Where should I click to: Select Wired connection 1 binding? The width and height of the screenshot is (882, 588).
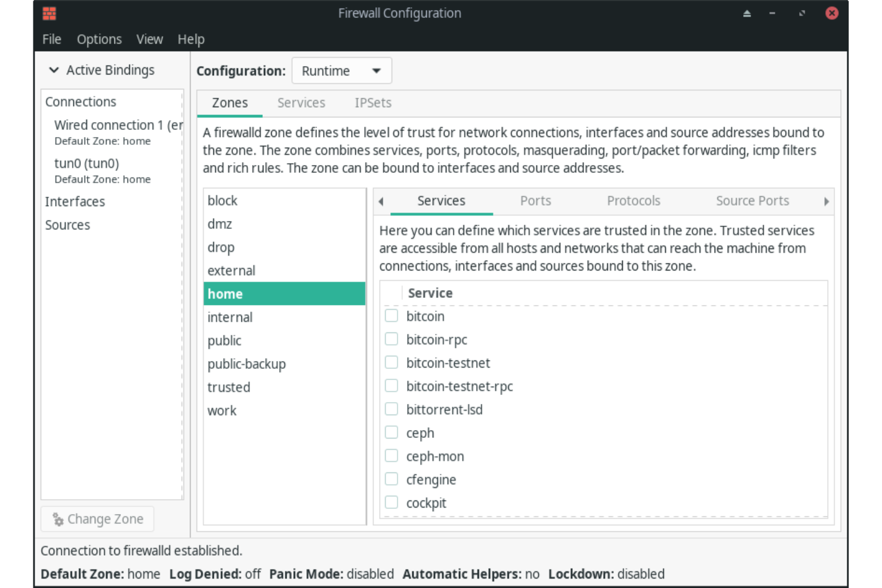tap(113, 132)
